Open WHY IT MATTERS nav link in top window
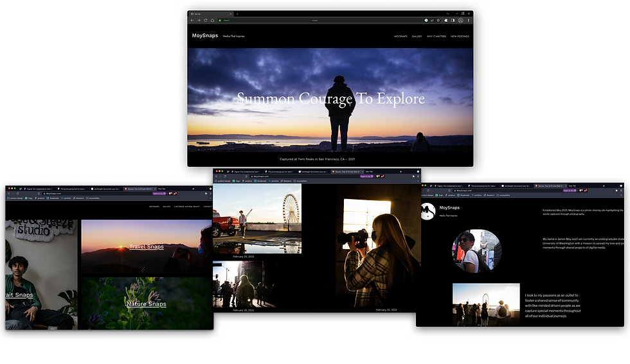 (x=437, y=36)
